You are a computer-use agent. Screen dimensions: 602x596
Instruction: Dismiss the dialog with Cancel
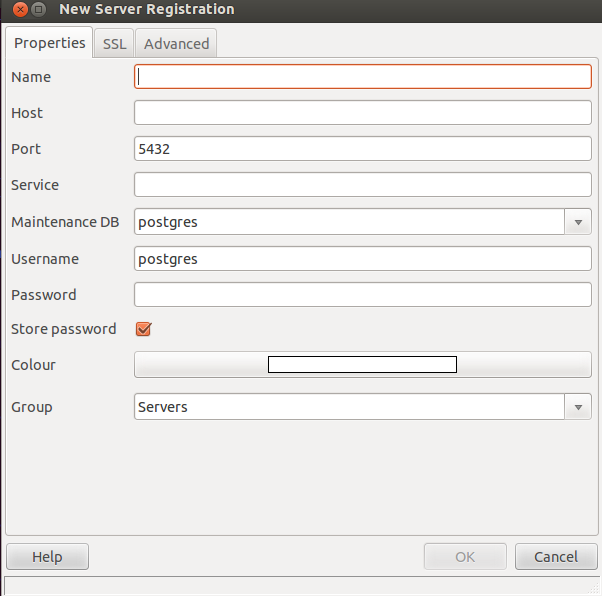pyautogui.click(x=556, y=556)
